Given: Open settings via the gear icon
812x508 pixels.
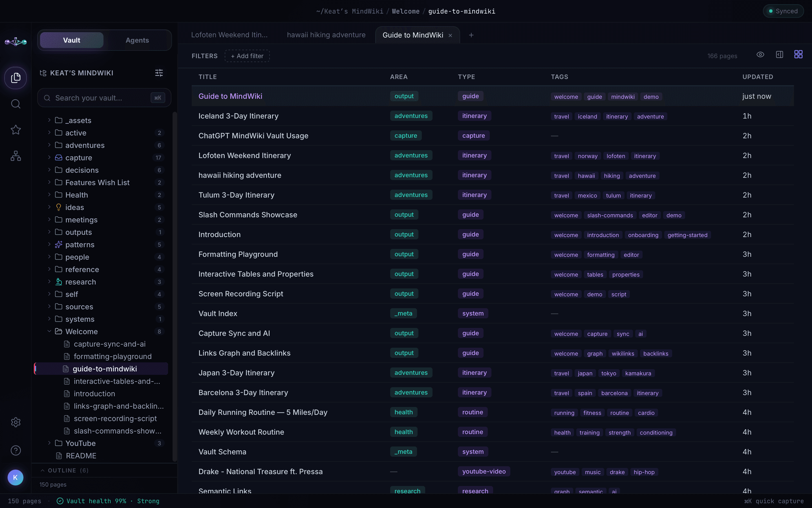Looking at the screenshot, I should point(16,422).
